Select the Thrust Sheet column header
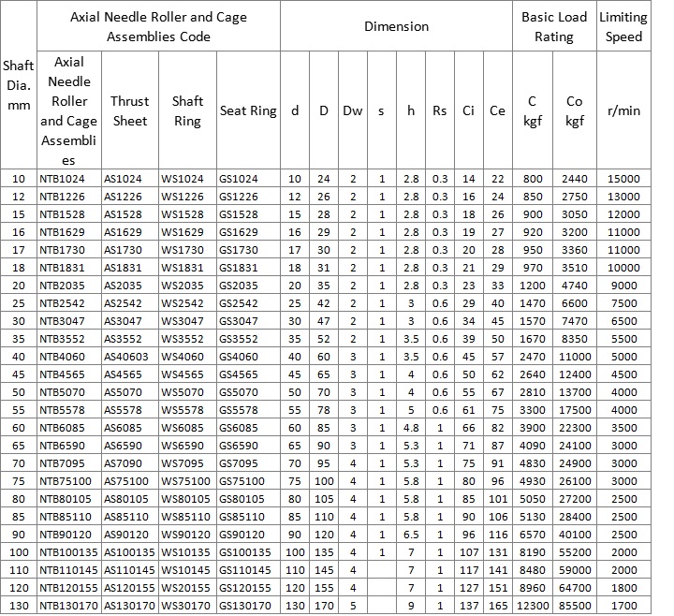This screenshot has height=616, width=674. coord(130,110)
